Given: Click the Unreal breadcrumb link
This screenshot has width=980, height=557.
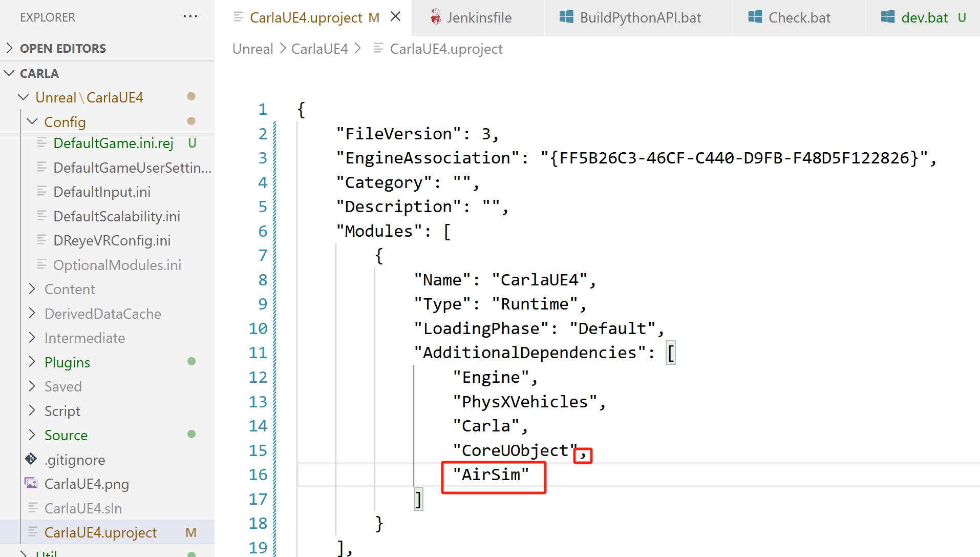Looking at the screenshot, I should pos(252,49).
